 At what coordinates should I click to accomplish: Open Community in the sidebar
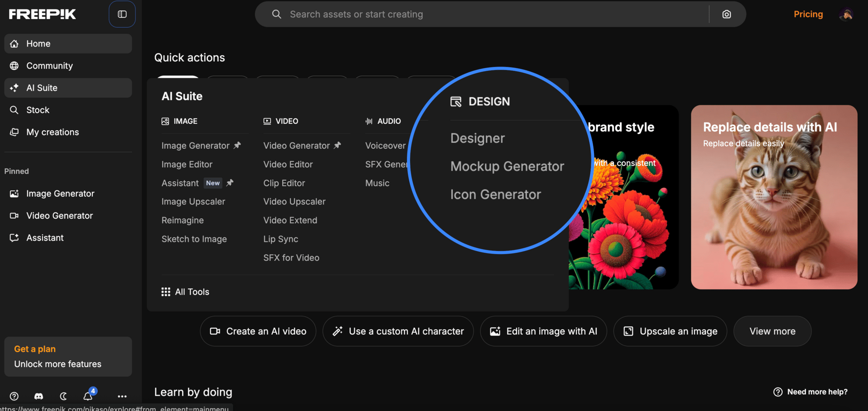pos(68,66)
